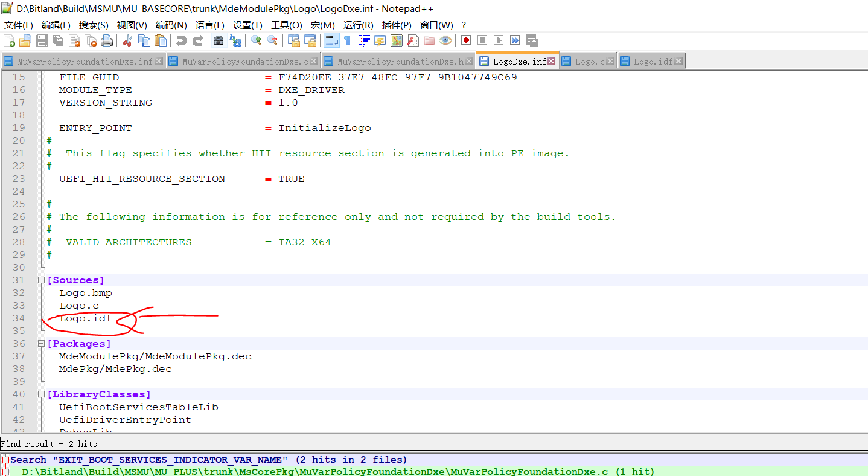Image resolution: width=868 pixels, height=476 pixels.
Task: Click the Replace toolbar icon
Action: tap(235, 40)
